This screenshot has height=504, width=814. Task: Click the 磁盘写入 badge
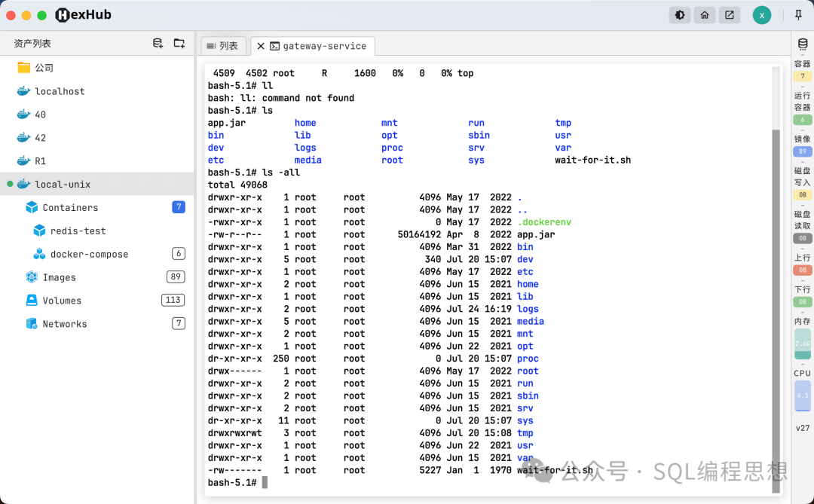(x=803, y=195)
